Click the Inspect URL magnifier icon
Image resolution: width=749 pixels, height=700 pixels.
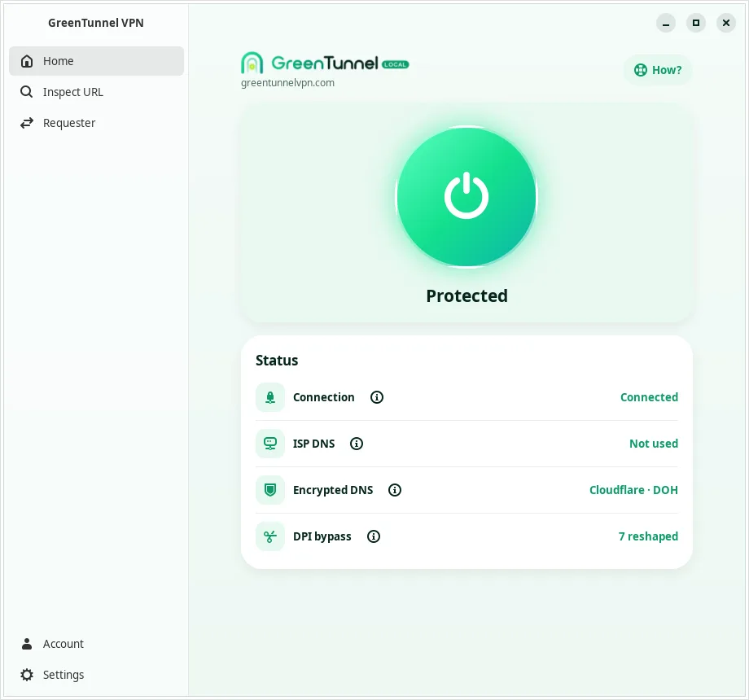(x=27, y=92)
